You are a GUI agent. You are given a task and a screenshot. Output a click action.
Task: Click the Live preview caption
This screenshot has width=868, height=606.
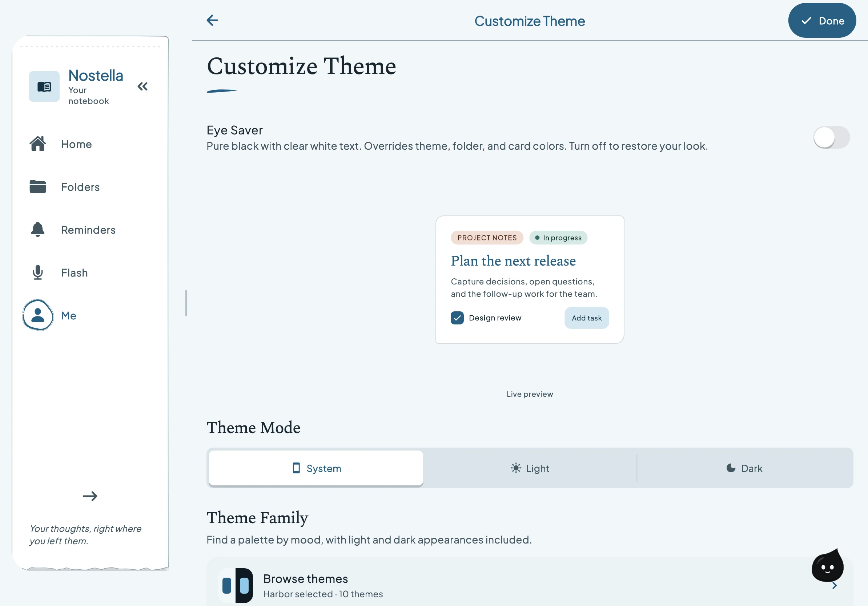530,394
